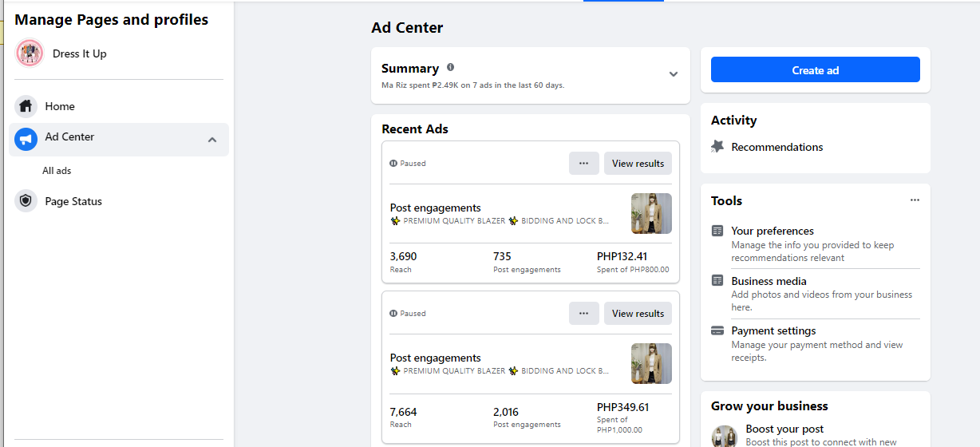Image resolution: width=980 pixels, height=447 pixels.
Task: Click the Create ad button
Action: click(x=815, y=69)
